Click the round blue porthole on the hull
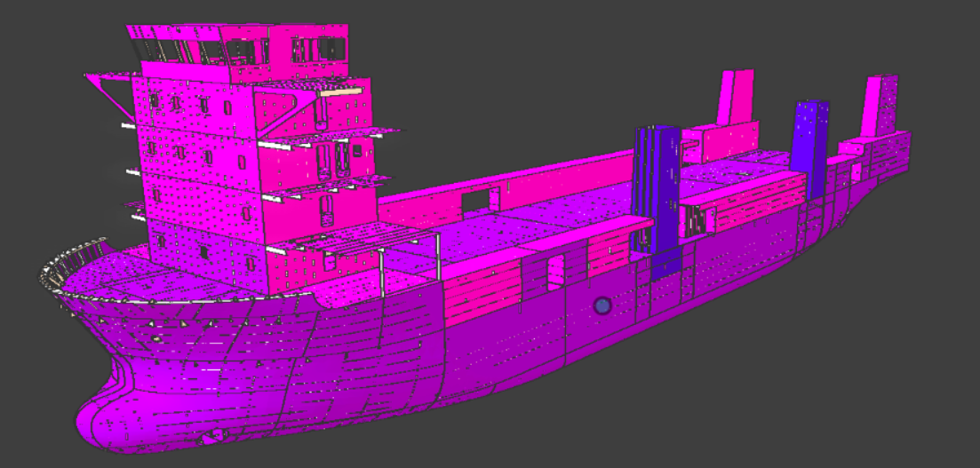The height and width of the screenshot is (468, 980). 603,305
